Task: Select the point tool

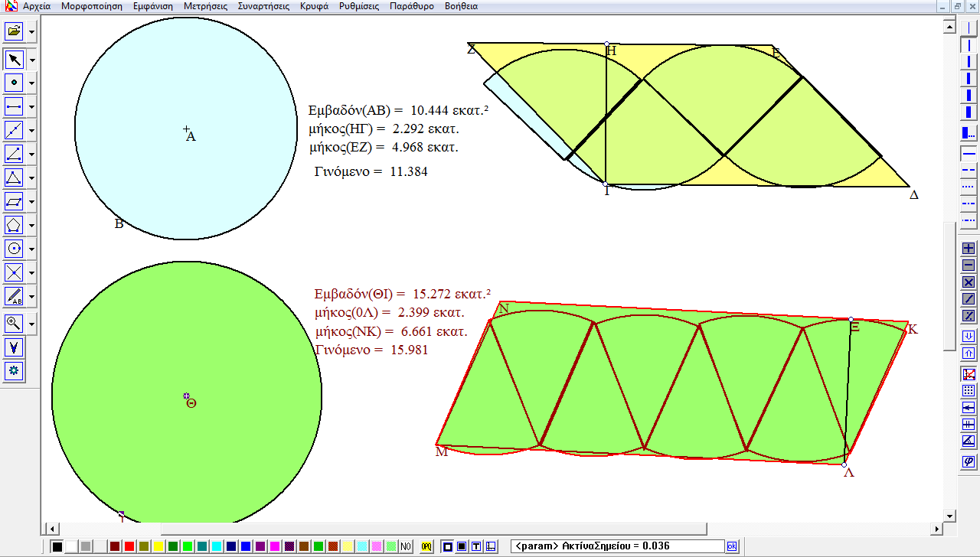Action: click(x=14, y=83)
